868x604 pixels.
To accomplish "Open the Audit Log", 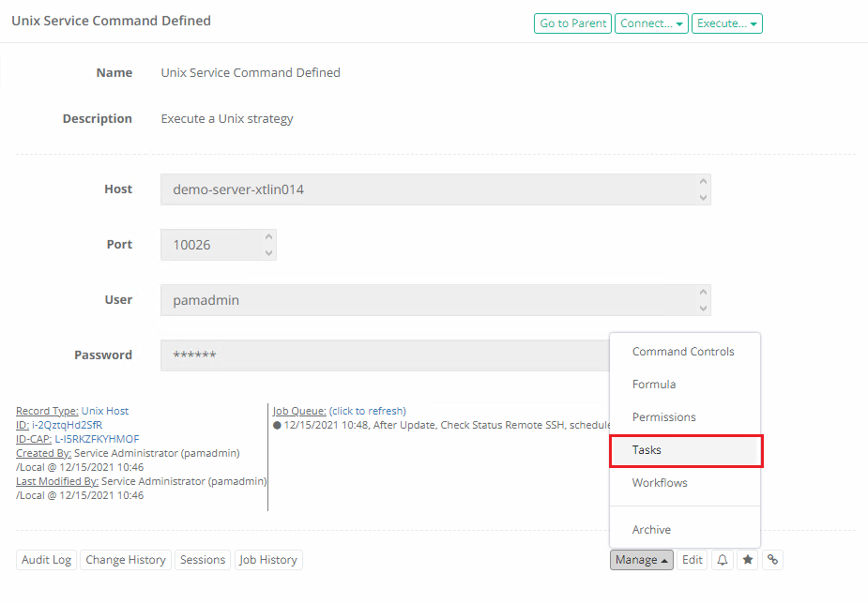I will coord(47,560).
